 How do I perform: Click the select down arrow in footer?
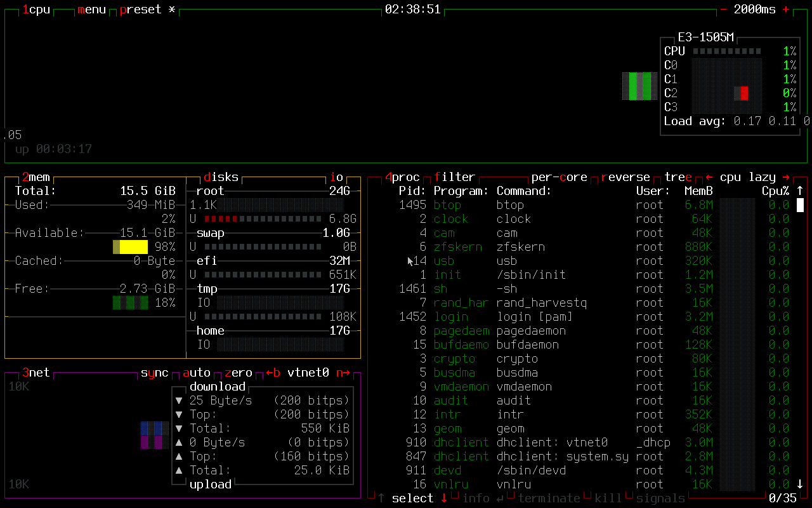(x=444, y=498)
